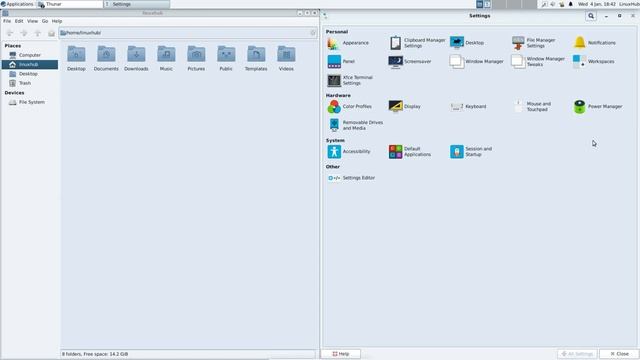Open Panel settings

click(341, 61)
